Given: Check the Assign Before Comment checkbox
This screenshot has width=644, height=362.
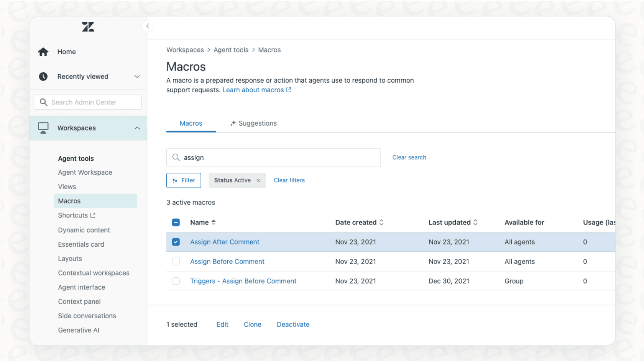Looking at the screenshot, I should tap(176, 262).
